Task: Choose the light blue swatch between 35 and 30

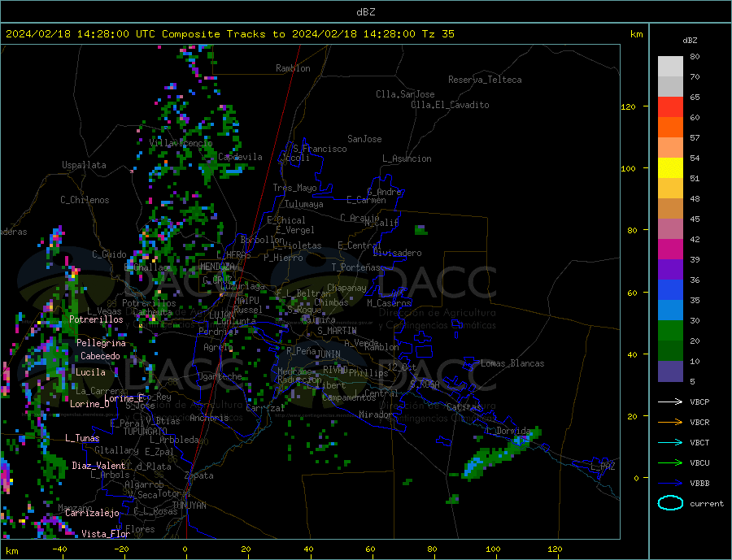Action: 670,310
